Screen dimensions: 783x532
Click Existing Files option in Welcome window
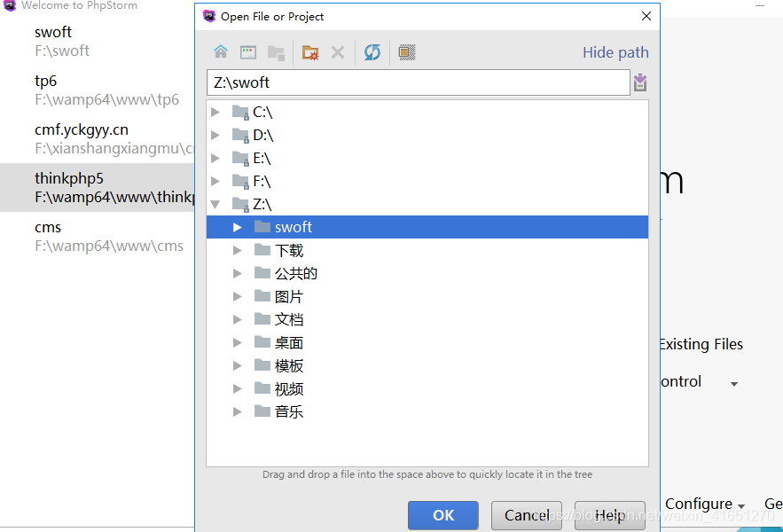[x=701, y=344]
